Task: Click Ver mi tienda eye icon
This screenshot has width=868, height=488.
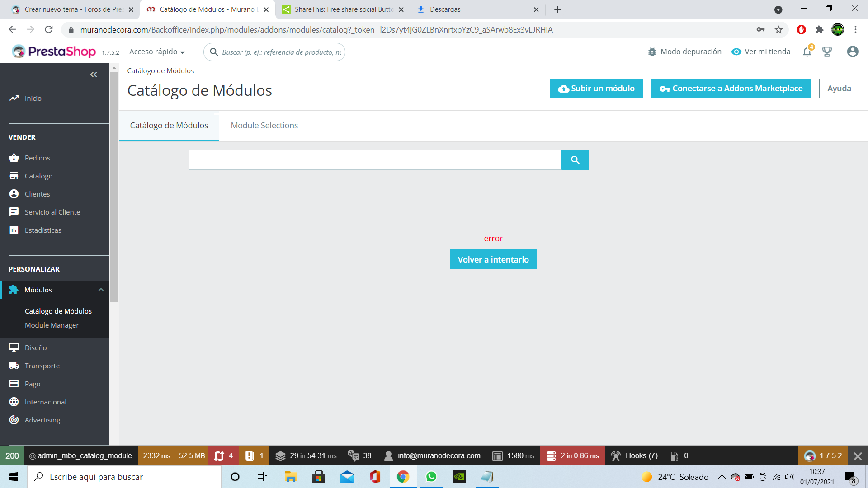Action: pyautogui.click(x=736, y=52)
